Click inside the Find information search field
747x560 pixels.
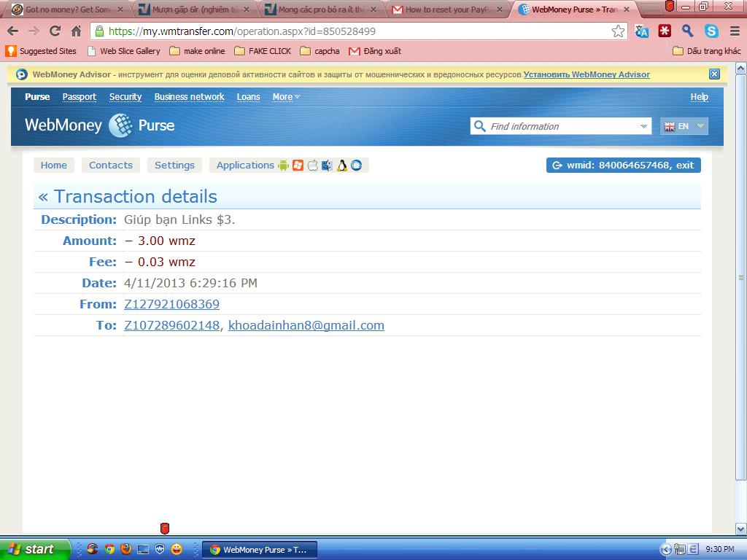pyautogui.click(x=561, y=126)
